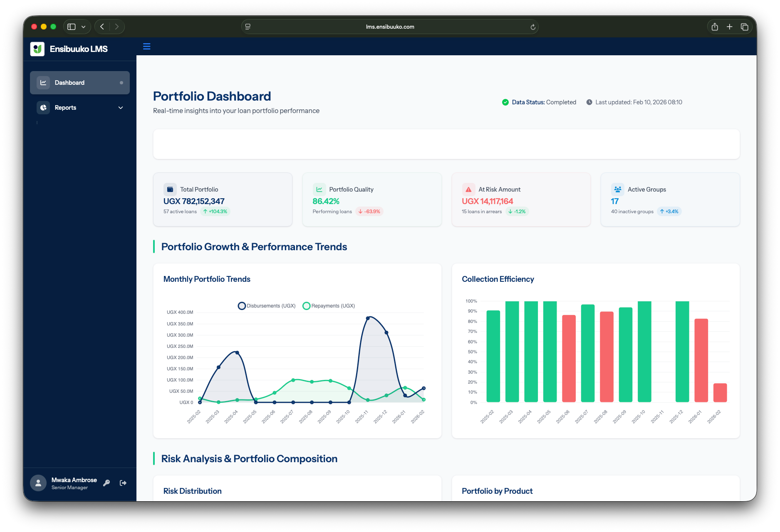Click the At Risk Amount warning icon

[x=468, y=189]
